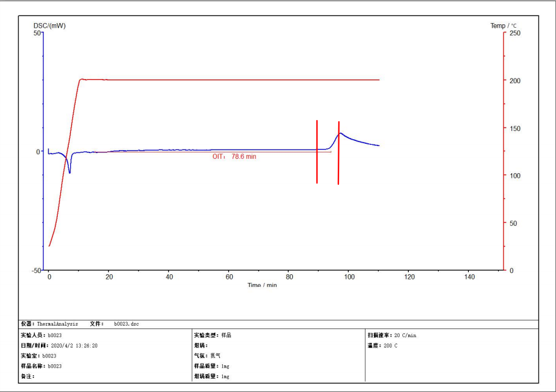
Task: Select the b0023.dsc file name
Action: [126, 324]
